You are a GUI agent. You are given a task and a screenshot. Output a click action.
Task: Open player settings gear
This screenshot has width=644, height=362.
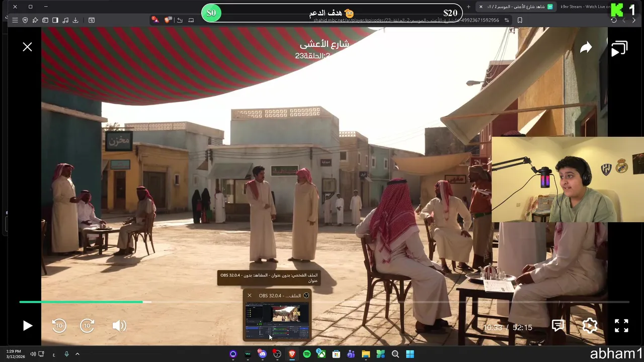[x=590, y=326]
